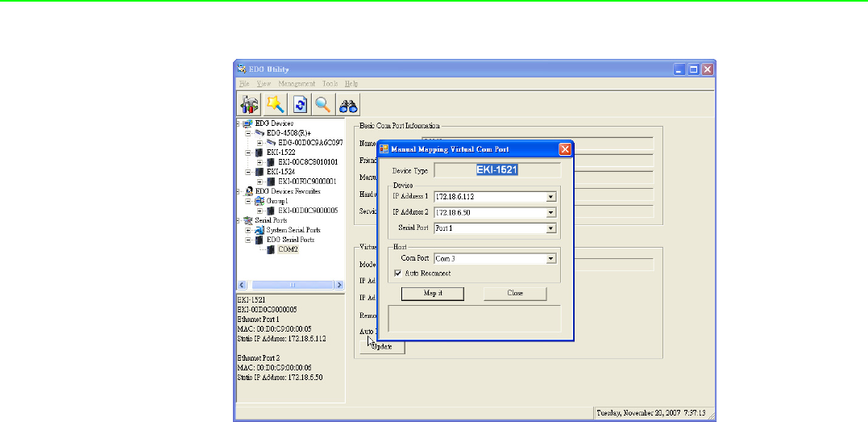Collapse the EDG-4508(R)+ tree node

tap(248, 134)
